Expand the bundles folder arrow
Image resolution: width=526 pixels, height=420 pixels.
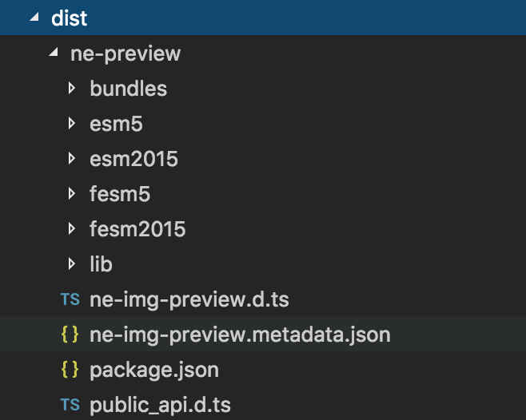click(x=73, y=89)
